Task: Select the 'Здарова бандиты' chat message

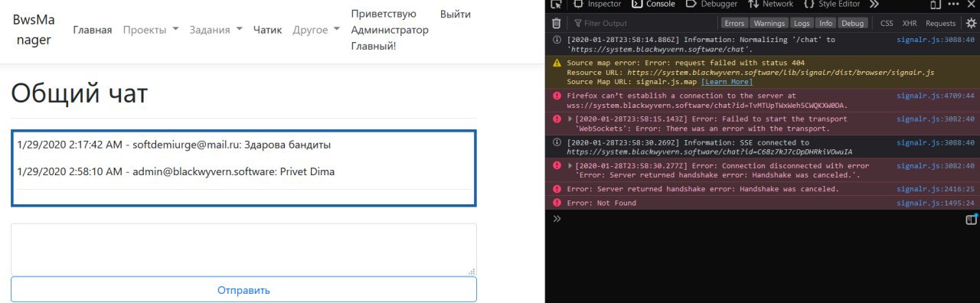Action: 175,144
